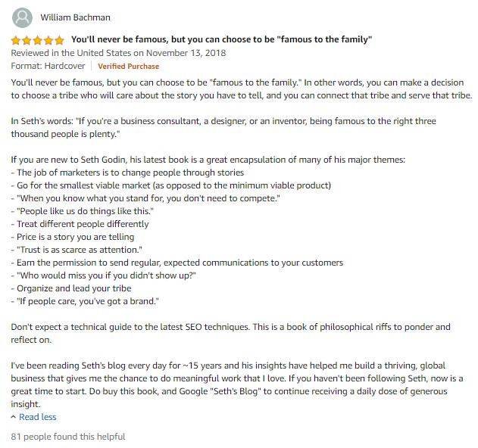Click the Verified Purchase badge

(x=128, y=67)
